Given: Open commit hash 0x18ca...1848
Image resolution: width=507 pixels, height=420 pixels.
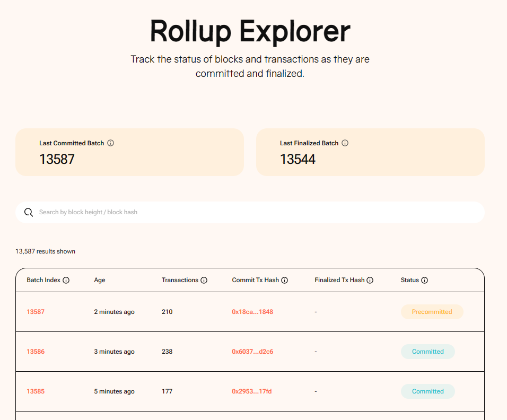Looking at the screenshot, I should click(x=252, y=312).
